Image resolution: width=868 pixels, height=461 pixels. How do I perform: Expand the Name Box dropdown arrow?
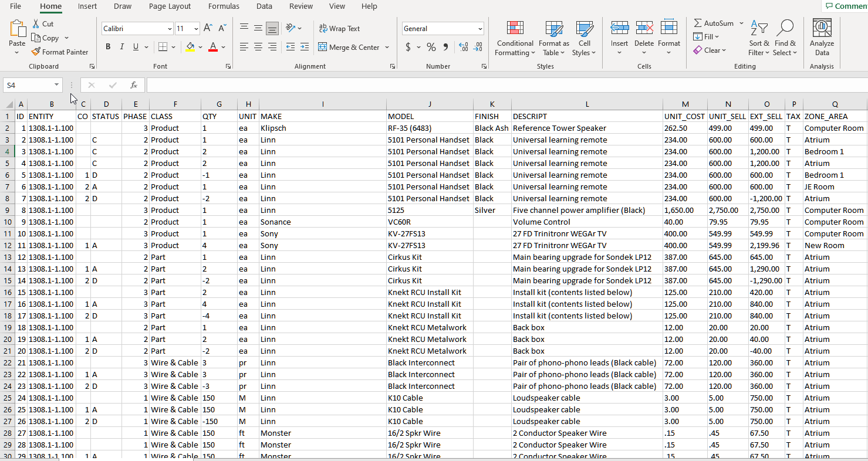coord(56,85)
